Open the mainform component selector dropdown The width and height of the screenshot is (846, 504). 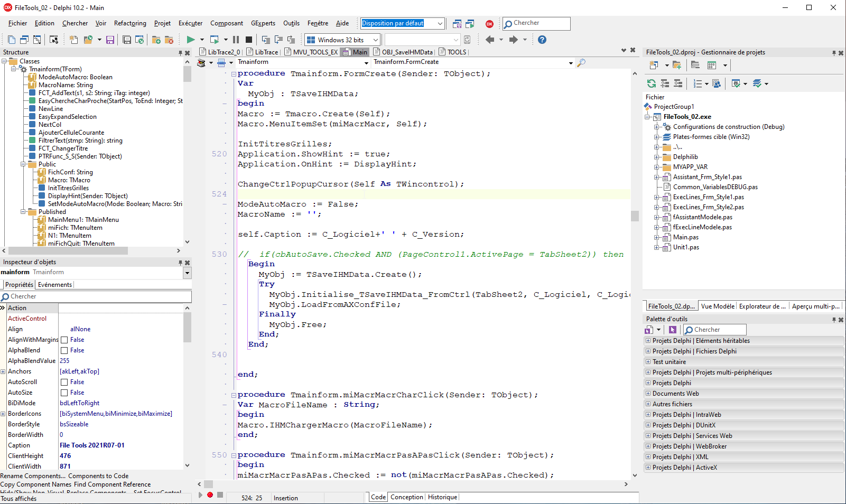[x=187, y=273]
